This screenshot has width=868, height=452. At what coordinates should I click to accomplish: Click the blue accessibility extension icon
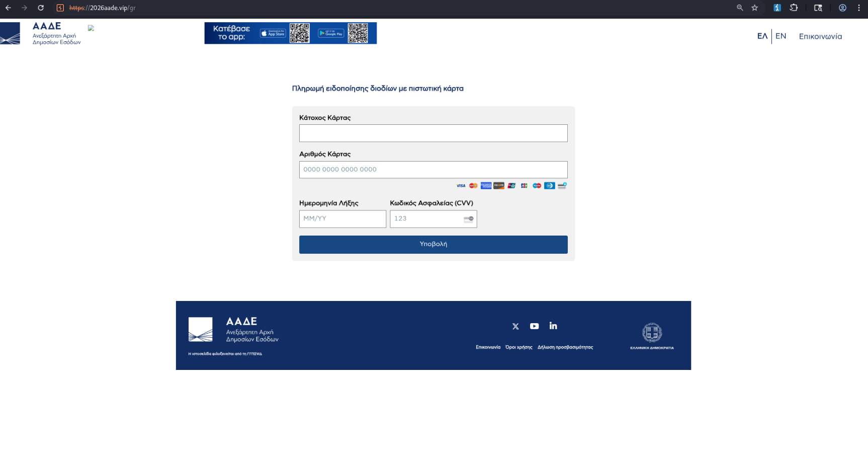[x=777, y=8]
